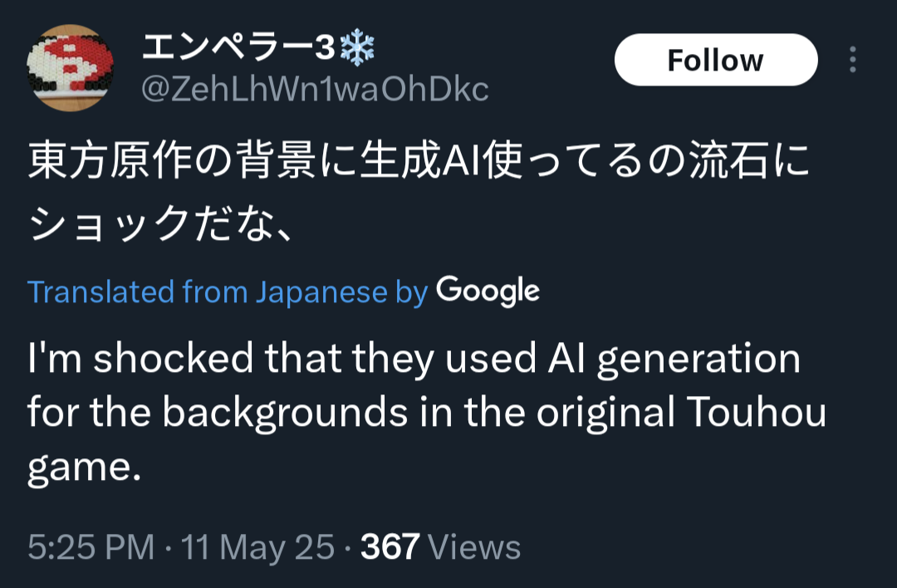Click the English line starting "I'm shocked"
This screenshot has width=897, height=588.
click(414, 359)
